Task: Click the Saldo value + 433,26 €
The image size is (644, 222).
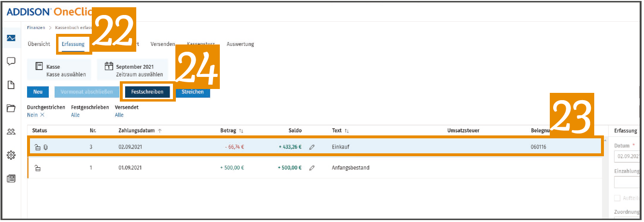Action: (290, 147)
